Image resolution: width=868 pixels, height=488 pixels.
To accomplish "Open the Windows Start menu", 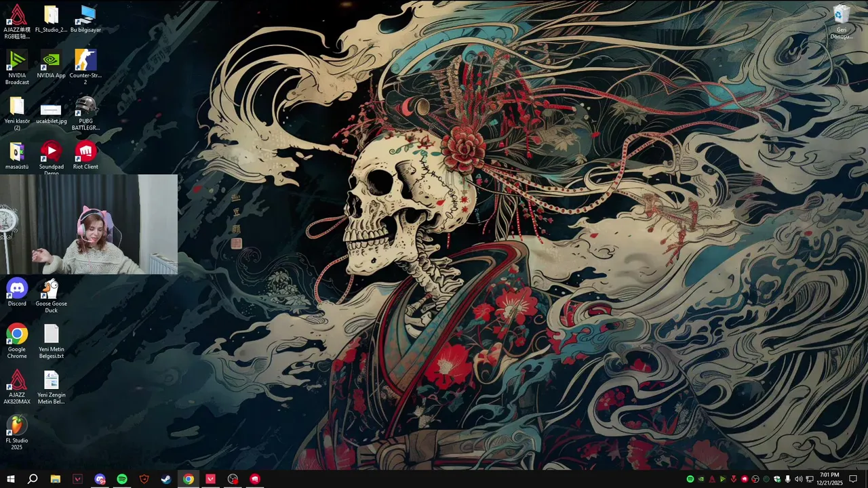I will [11, 479].
